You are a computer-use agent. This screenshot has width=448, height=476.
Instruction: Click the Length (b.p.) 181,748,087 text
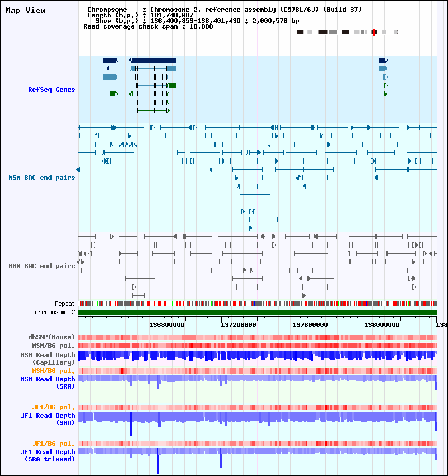(x=140, y=15)
